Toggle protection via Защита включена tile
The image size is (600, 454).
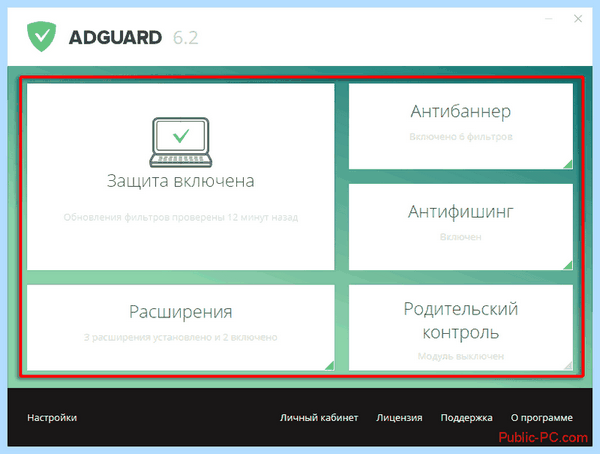[181, 176]
